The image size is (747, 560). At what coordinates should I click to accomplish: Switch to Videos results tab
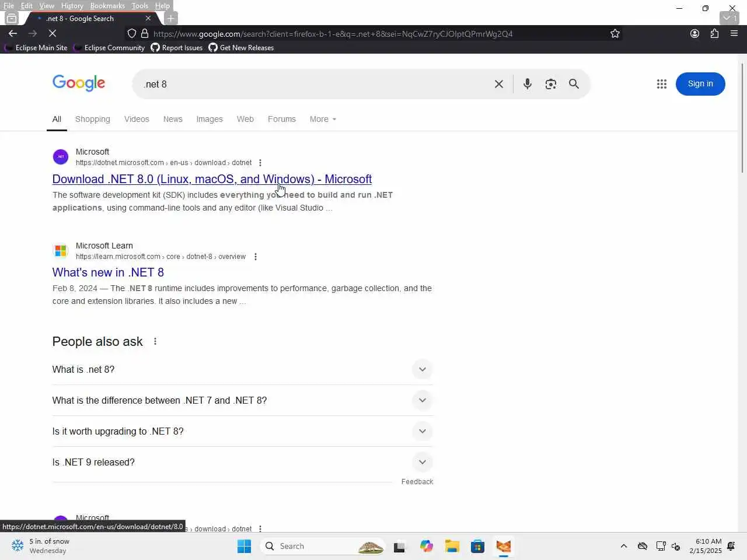click(137, 119)
